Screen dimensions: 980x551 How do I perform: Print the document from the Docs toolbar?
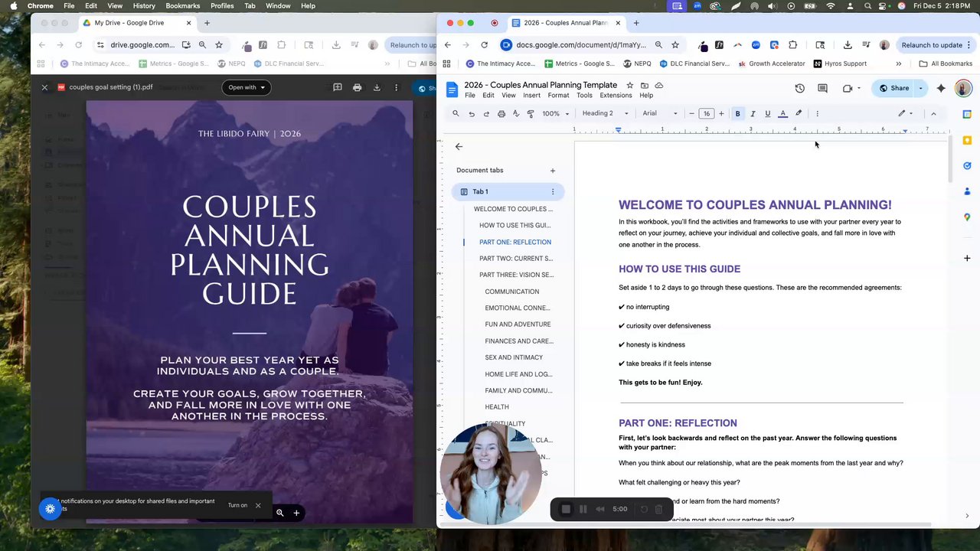coord(501,113)
